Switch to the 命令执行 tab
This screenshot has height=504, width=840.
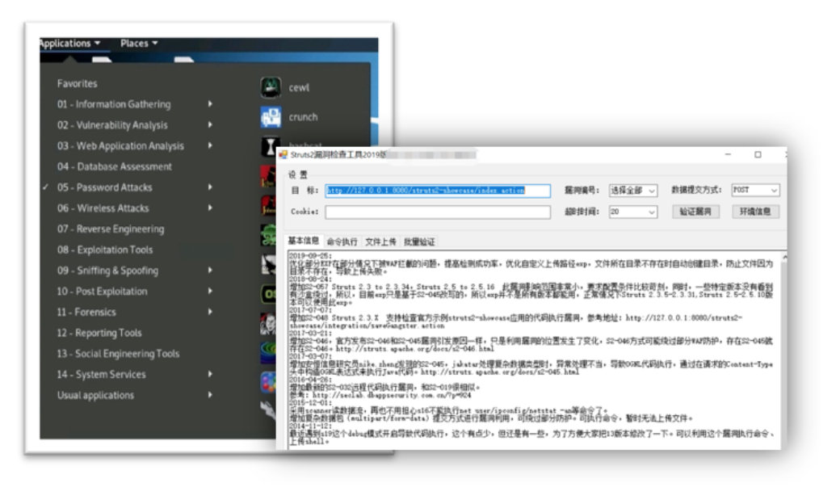342,242
